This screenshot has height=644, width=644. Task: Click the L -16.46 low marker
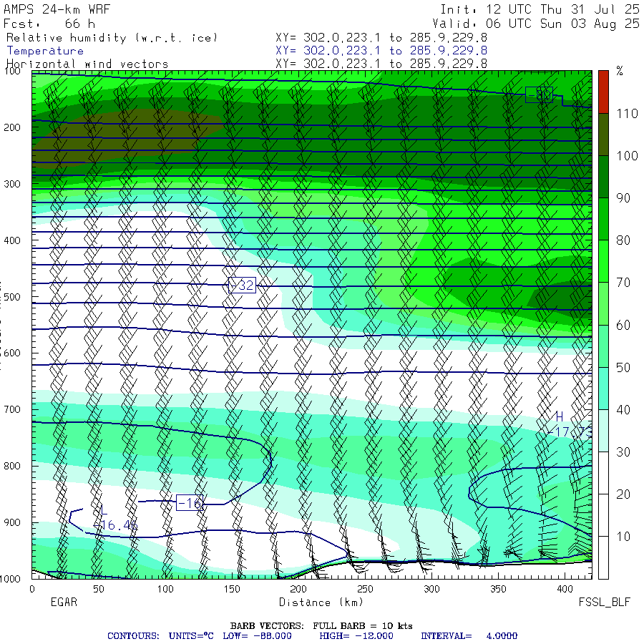[114, 518]
